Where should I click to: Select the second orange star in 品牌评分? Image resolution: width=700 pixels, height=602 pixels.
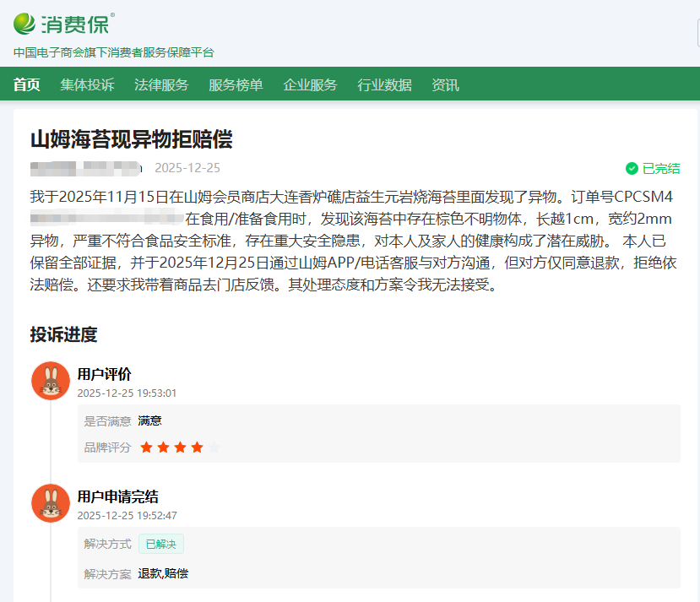(164, 447)
